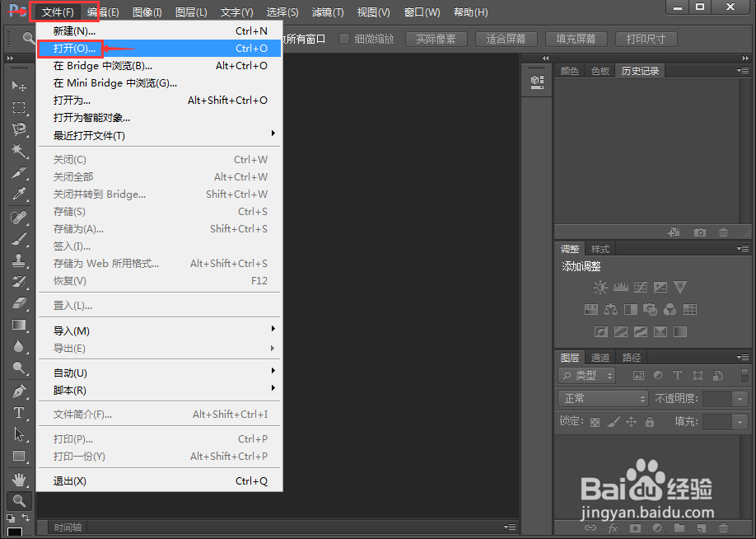The width and height of the screenshot is (756, 539).
Task: Choose 在 Bridge 中浏览(B)...
Action: 159,66
